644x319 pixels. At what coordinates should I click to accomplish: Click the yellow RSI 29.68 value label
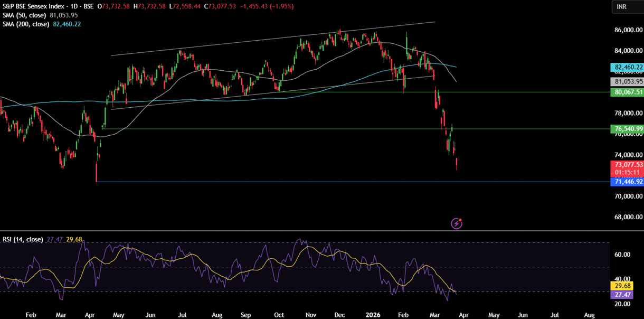click(621, 286)
